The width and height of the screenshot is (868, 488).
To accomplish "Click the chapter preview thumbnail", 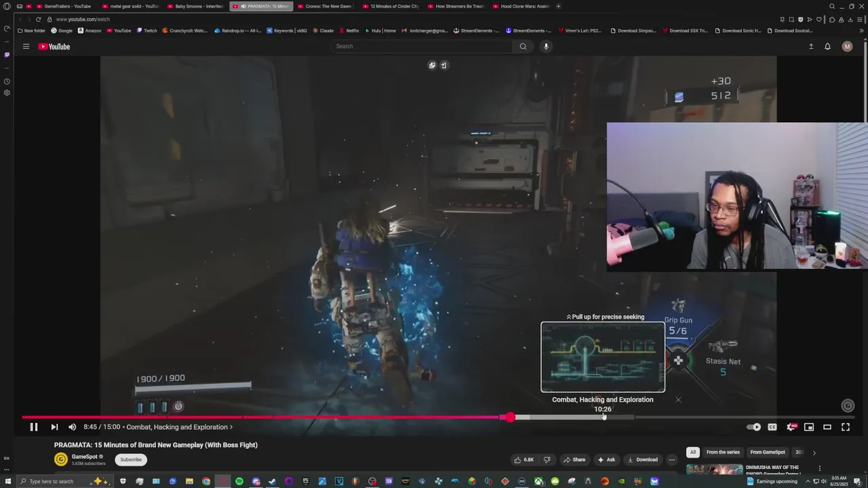I will click(603, 357).
